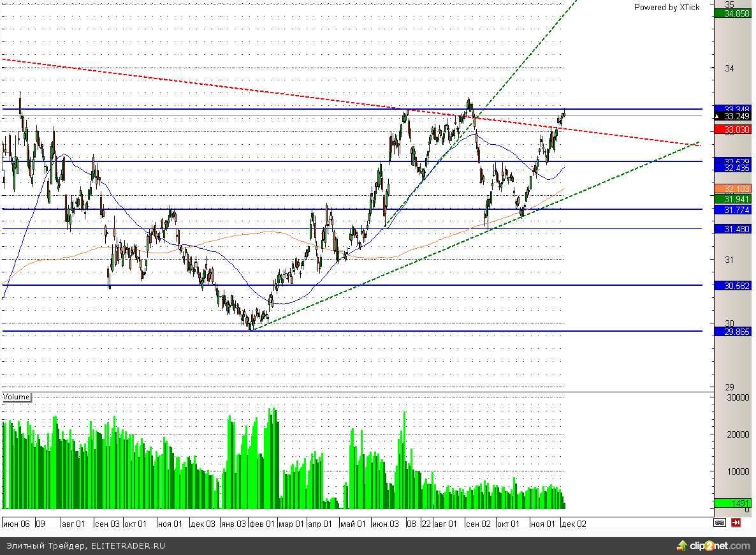Click the green 1491 volume value label
The height and width of the screenshot is (555, 756).
coord(732,503)
